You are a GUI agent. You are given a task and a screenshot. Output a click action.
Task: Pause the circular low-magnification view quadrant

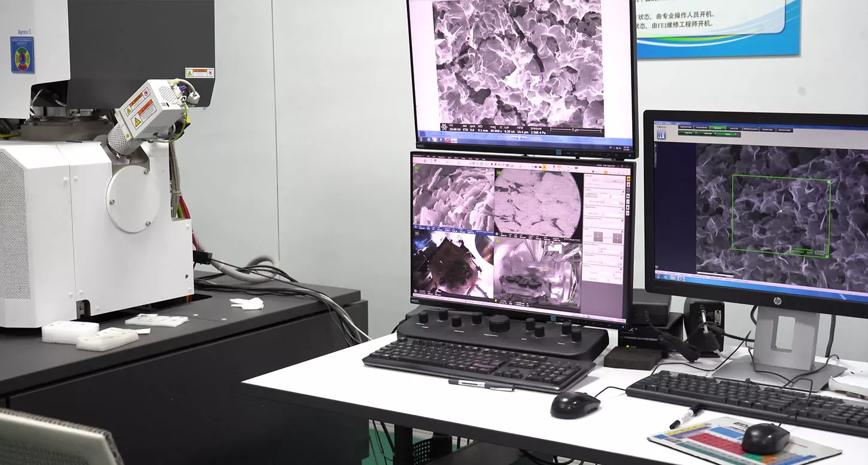[499, 173]
